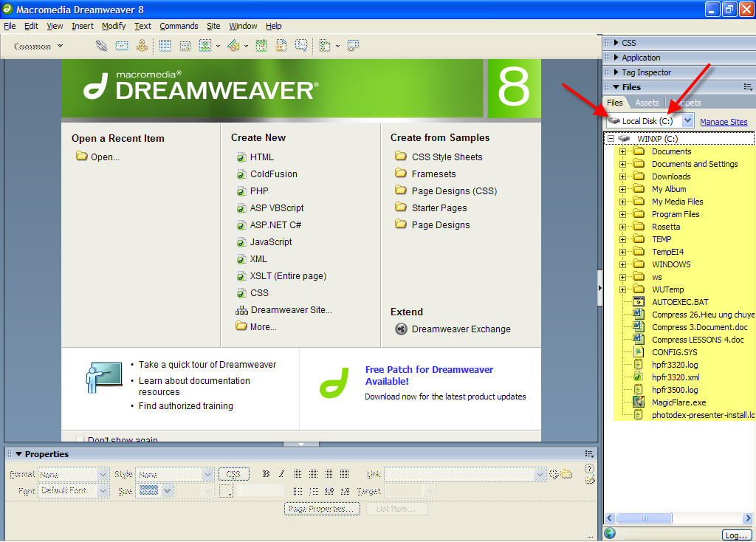
Task: Click the Hyperlink insert icon in toolbar
Action: [x=101, y=46]
